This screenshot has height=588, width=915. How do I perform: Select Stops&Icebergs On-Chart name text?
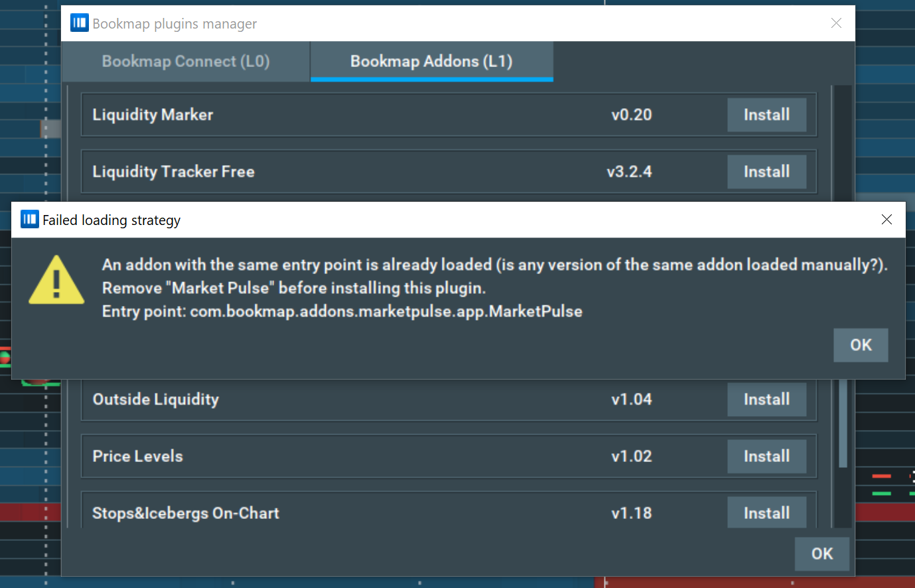click(x=185, y=513)
